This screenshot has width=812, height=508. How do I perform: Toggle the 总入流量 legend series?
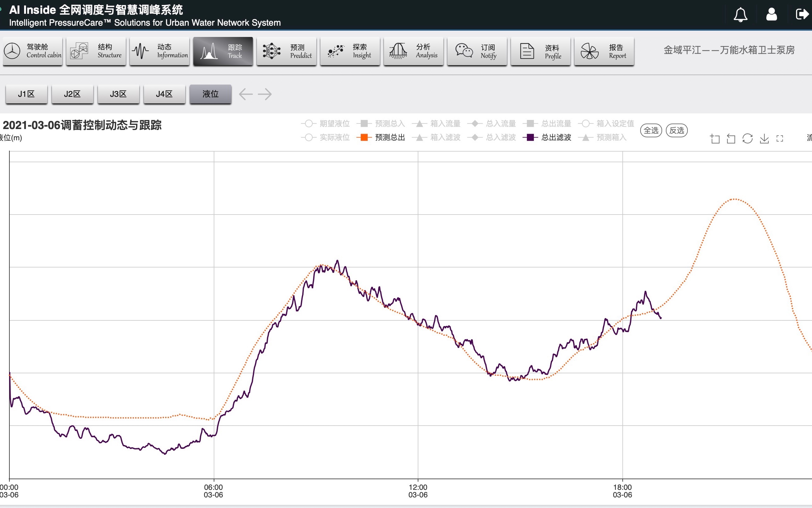pyautogui.click(x=492, y=124)
